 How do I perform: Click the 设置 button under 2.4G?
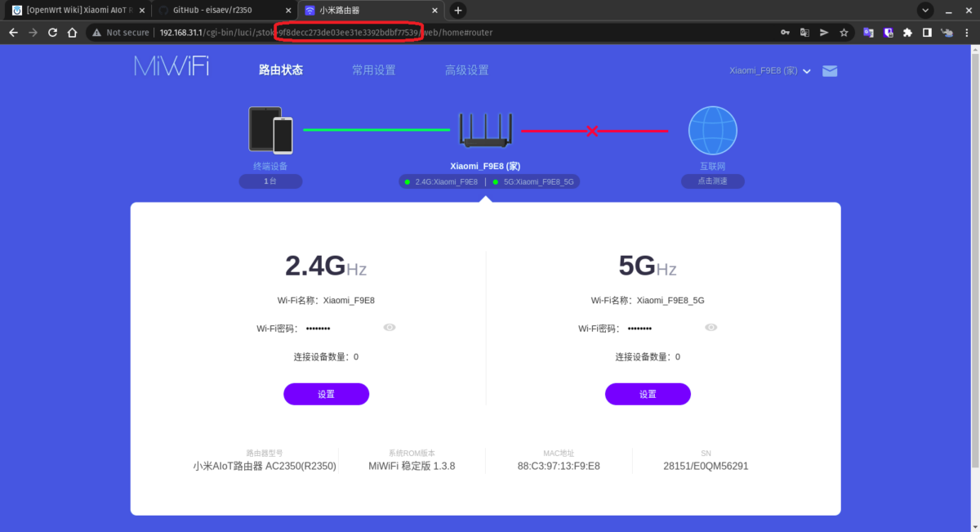click(x=326, y=394)
